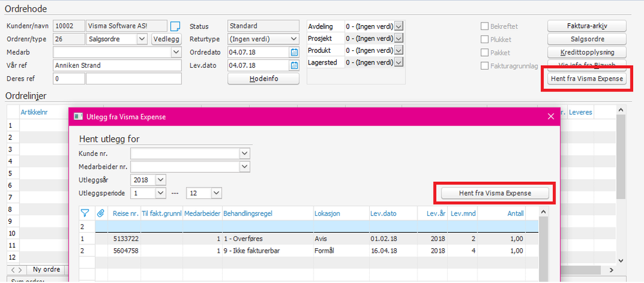Viewport: 644px width, 283px height.
Task: Sort by the Lev.mnd column header
Action: 463,213
